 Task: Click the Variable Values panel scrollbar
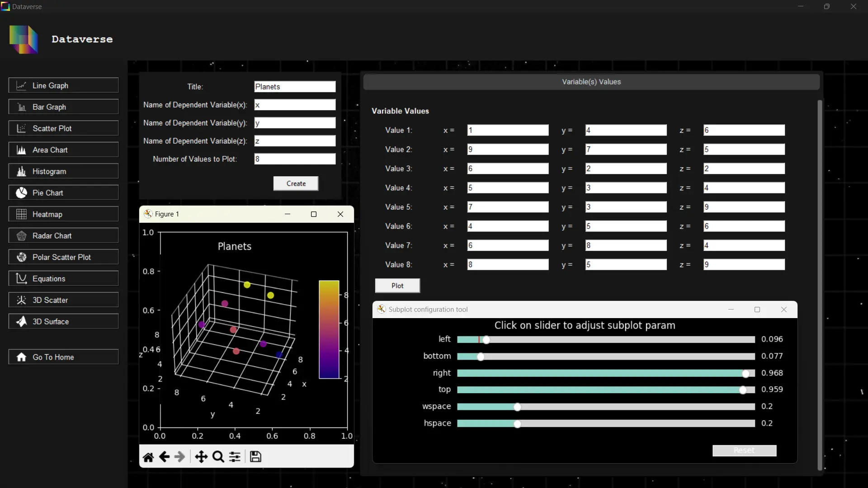tap(820, 285)
